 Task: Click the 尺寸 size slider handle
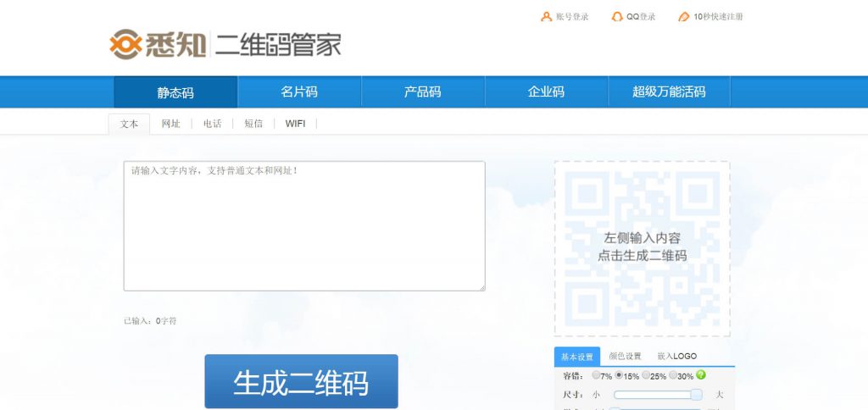[x=697, y=395]
